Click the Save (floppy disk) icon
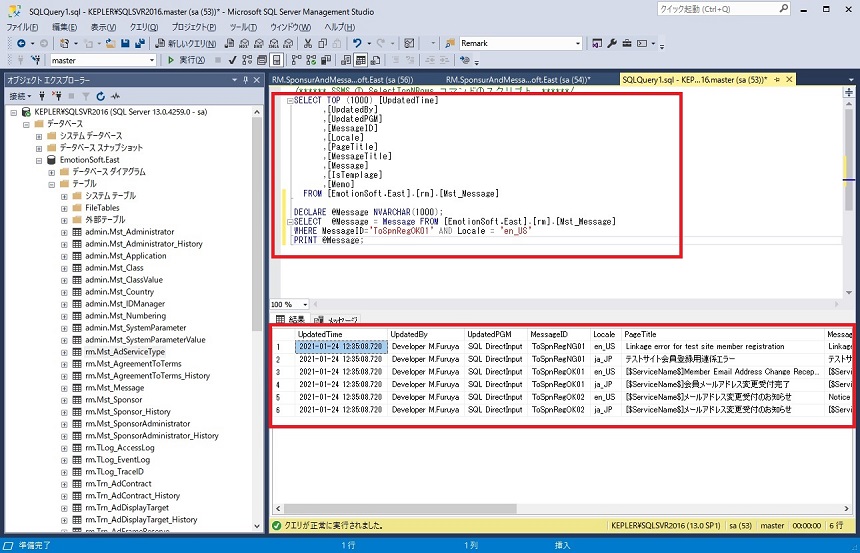 point(125,43)
